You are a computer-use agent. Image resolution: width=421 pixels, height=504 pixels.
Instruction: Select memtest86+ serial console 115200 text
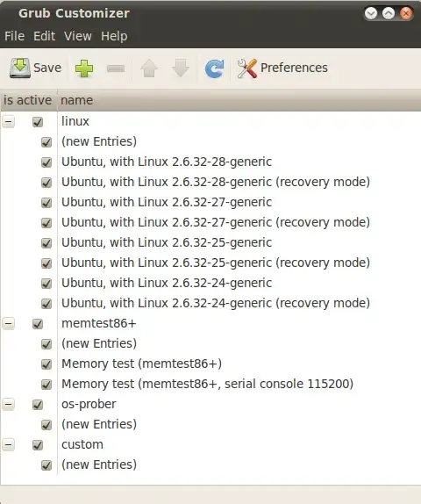pos(207,384)
